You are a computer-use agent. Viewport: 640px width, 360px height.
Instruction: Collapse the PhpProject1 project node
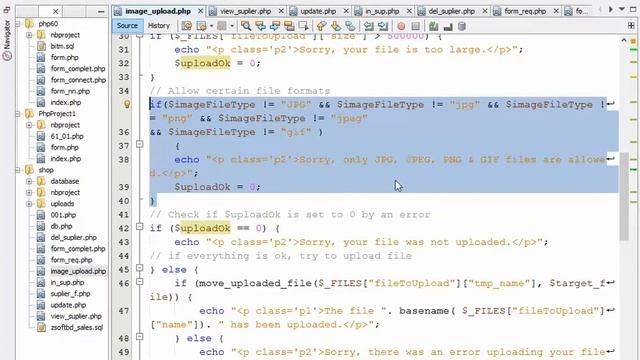[x=18, y=113]
